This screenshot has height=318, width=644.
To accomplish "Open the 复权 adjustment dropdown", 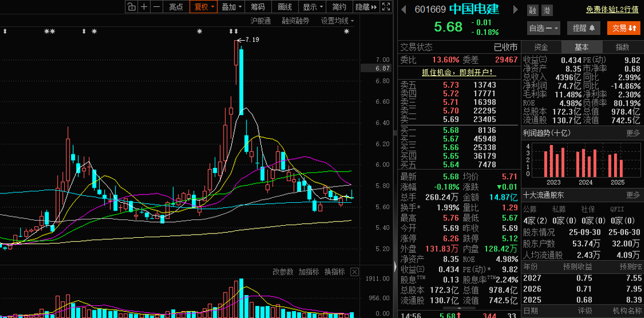I will point(204,6).
